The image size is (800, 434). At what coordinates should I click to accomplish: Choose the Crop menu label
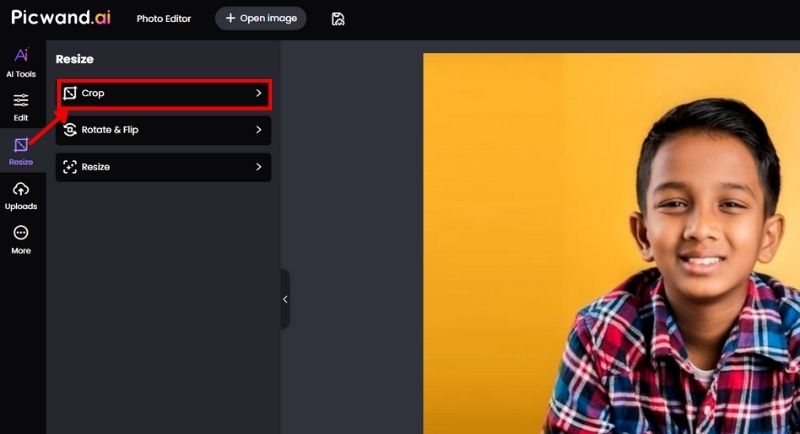tap(93, 93)
